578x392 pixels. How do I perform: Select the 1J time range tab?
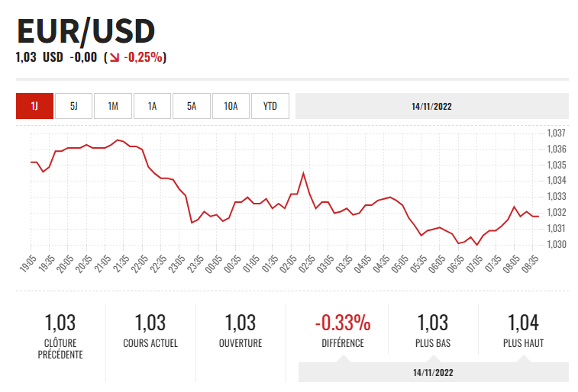[34, 106]
